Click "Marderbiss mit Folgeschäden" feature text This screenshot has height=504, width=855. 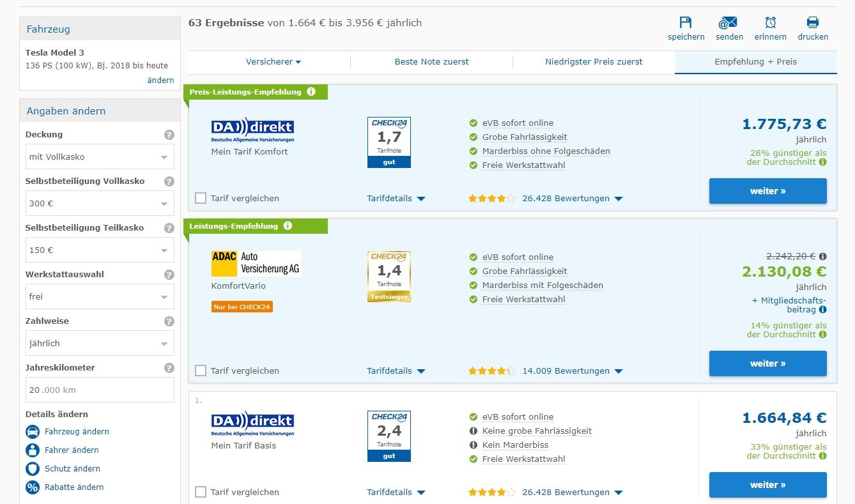[x=543, y=286]
